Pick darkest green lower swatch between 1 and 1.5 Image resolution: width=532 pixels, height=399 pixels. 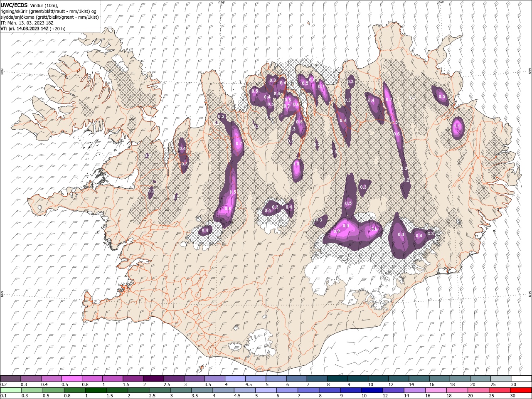[96, 390]
